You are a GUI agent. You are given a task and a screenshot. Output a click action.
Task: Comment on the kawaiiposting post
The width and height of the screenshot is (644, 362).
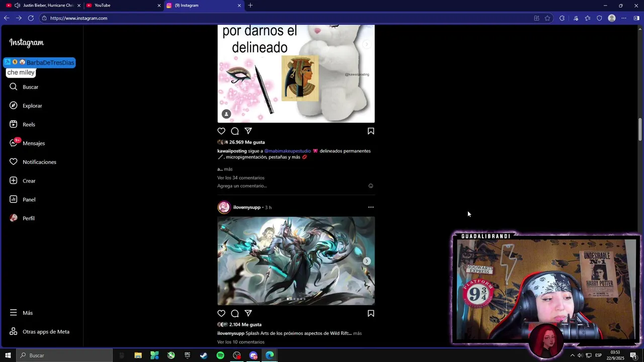coord(235,131)
